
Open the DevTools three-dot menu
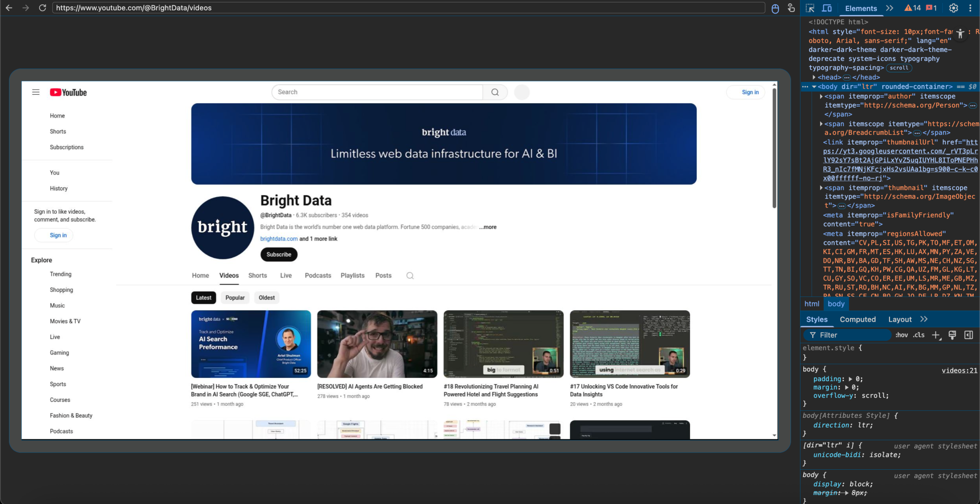pyautogui.click(x=970, y=8)
